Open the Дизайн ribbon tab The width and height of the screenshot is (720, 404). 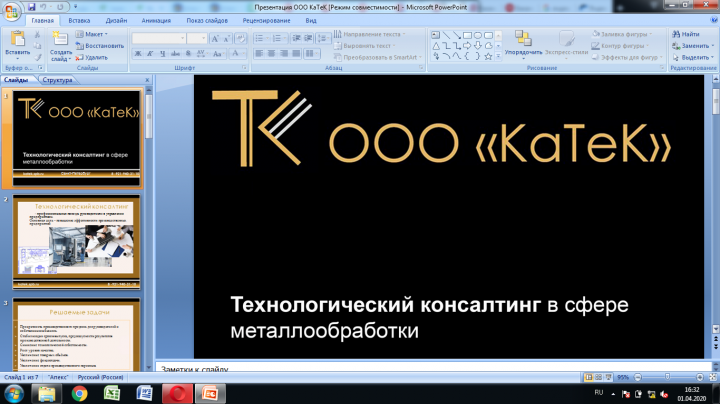click(x=116, y=21)
